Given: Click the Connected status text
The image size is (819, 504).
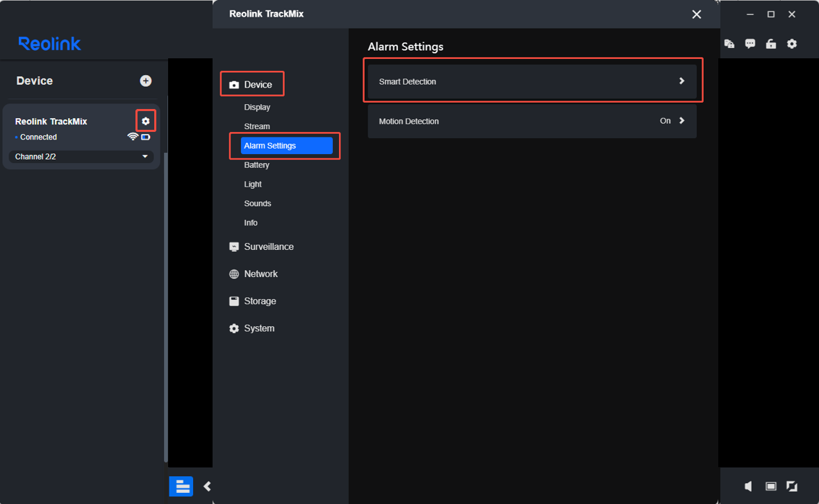Looking at the screenshot, I should (x=38, y=137).
